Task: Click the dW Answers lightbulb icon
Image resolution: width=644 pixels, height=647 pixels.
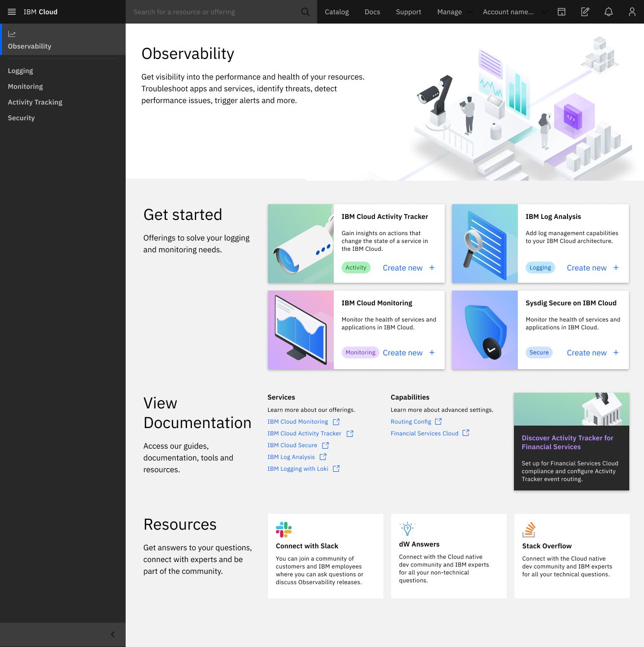Action: click(407, 529)
